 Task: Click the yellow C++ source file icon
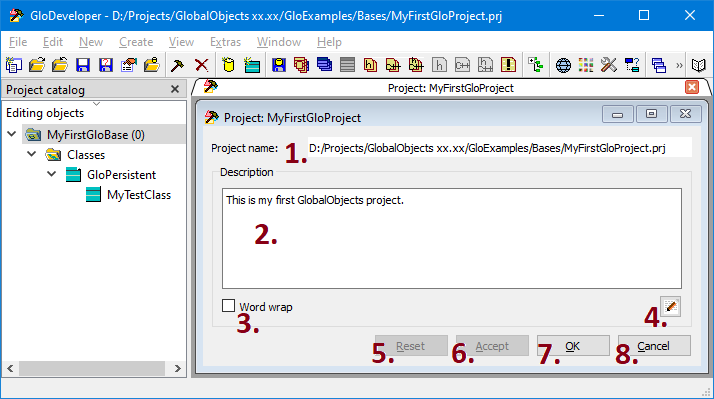coord(393,65)
